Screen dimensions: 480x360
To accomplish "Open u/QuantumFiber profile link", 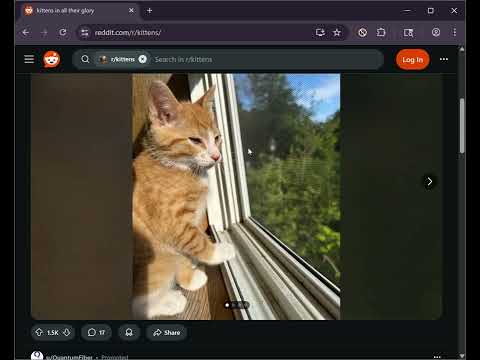I will (69, 357).
